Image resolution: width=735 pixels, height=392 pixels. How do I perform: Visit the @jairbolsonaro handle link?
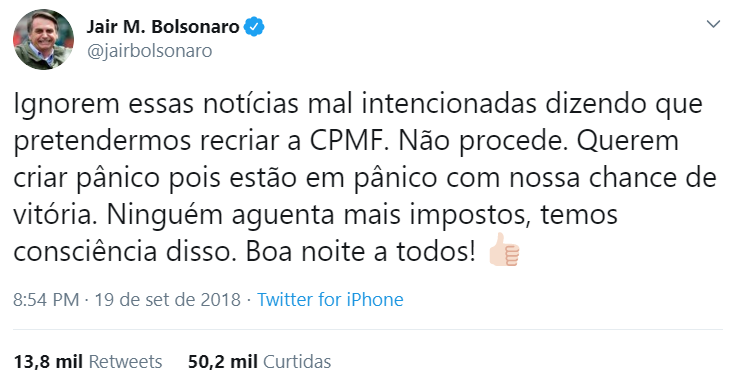coord(150,51)
